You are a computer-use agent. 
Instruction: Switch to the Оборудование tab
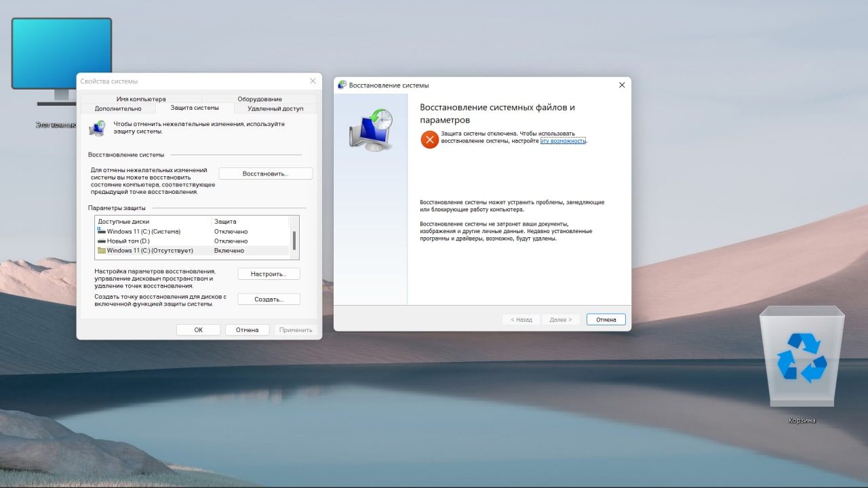click(260, 99)
